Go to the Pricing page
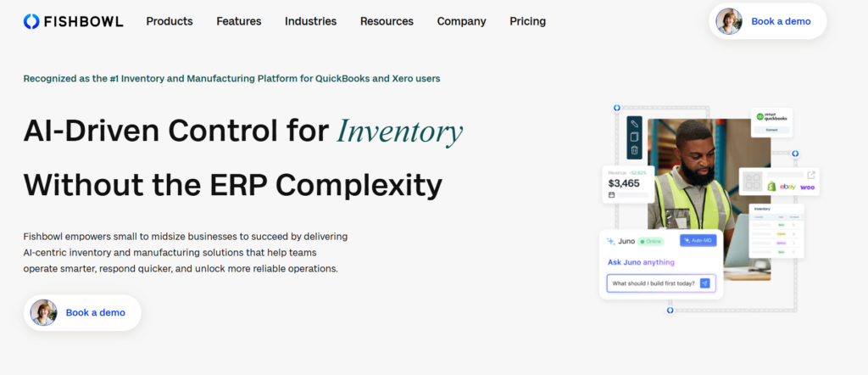The height and width of the screenshot is (375, 868). [527, 21]
